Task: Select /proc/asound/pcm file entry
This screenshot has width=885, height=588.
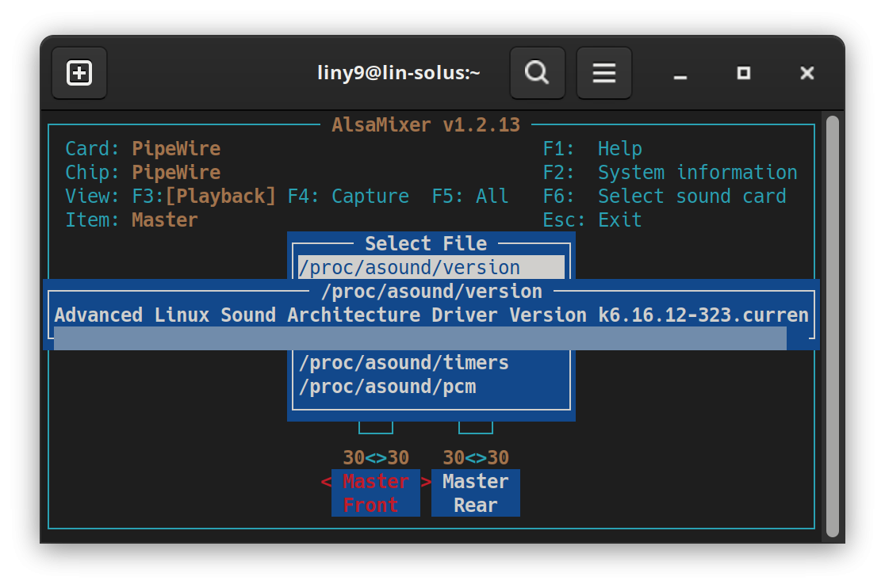Action: (x=387, y=387)
